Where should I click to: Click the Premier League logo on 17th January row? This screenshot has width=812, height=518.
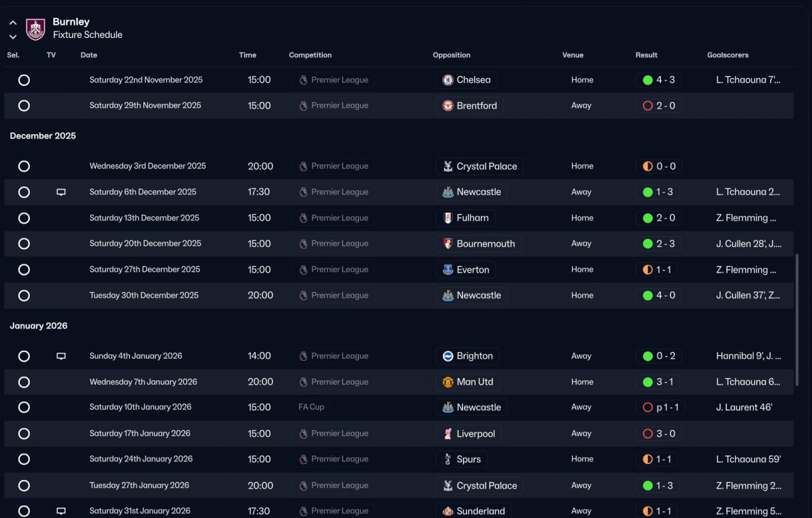click(303, 434)
